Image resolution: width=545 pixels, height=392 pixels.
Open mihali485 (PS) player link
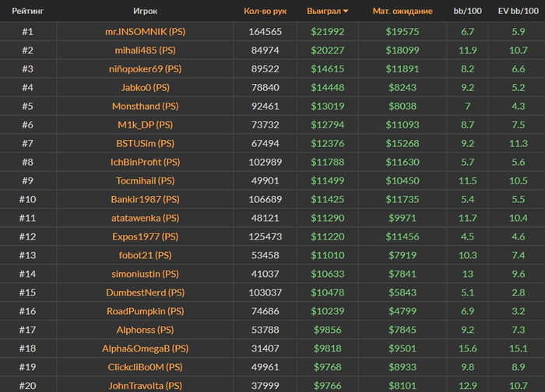click(146, 51)
